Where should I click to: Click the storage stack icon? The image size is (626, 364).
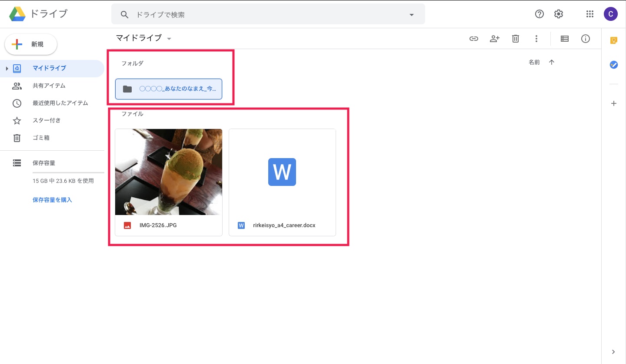(x=17, y=163)
